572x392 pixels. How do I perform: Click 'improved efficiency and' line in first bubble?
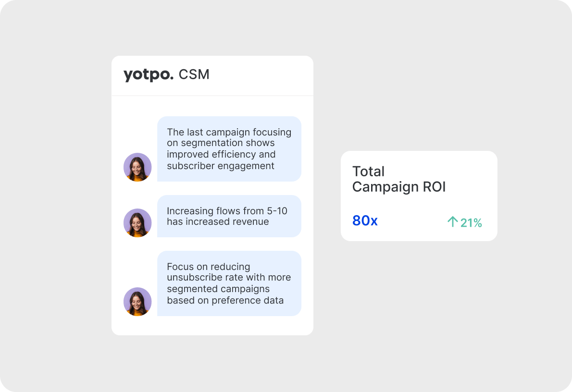(x=221, y=154)
